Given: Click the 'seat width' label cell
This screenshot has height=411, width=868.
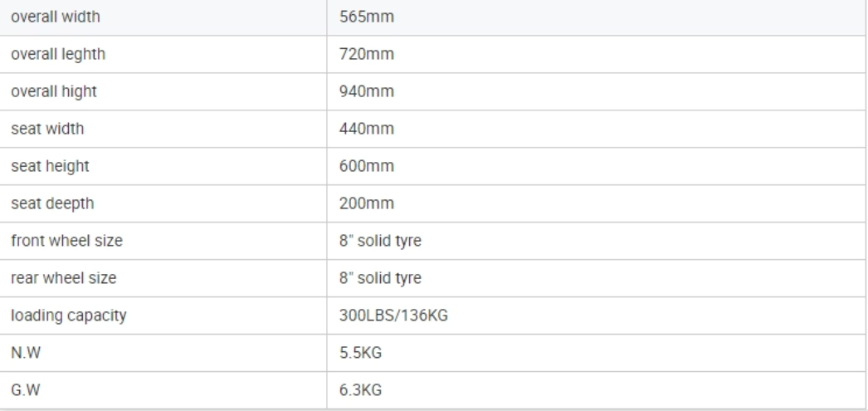Looking at the screenshot, I should pos(163,129).
